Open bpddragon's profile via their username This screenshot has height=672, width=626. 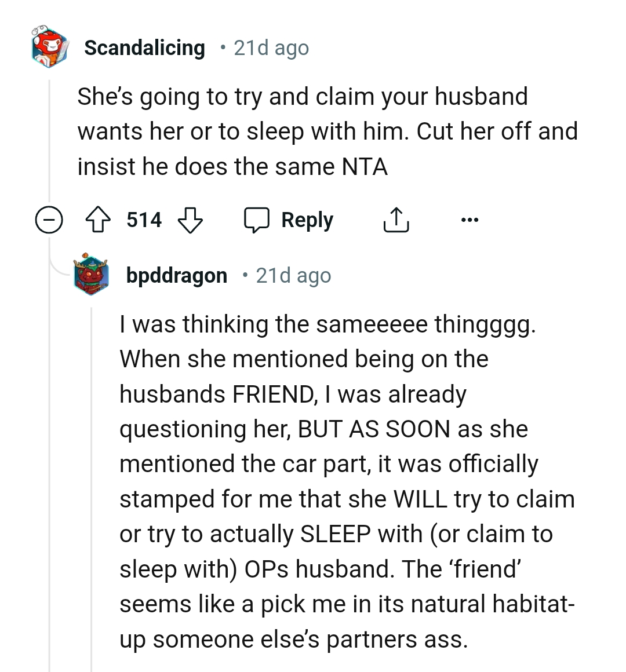[177, 275]
